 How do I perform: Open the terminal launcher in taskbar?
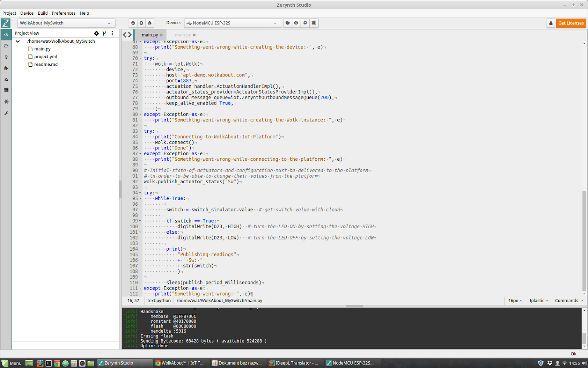pyautogui.click(x=49, y=363)
